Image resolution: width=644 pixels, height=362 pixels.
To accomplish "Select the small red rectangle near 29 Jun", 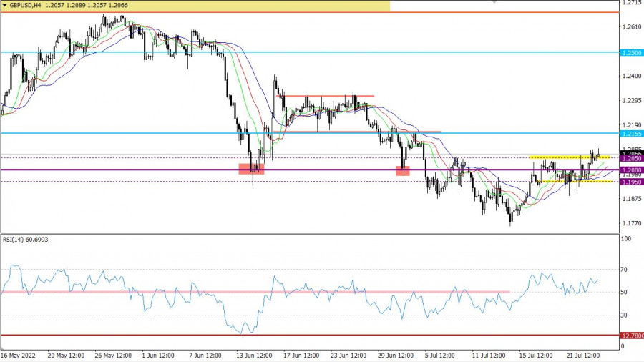I will 403,171.
